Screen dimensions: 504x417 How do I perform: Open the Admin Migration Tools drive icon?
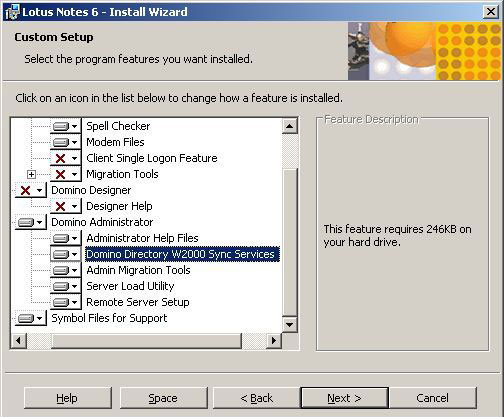tap(66, 270)
